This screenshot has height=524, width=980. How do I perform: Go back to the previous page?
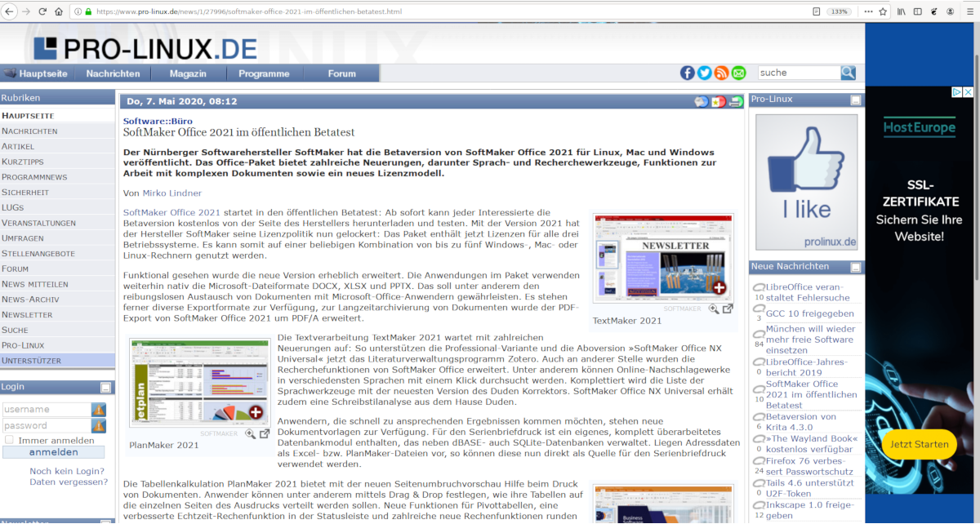pyautogui.click(x=9, y=11)
